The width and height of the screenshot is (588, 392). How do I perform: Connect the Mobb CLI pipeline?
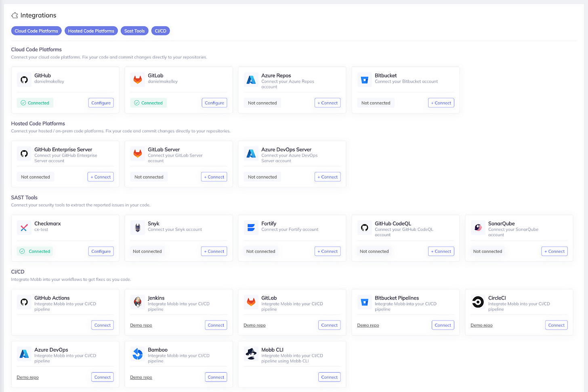click(330, 377)
